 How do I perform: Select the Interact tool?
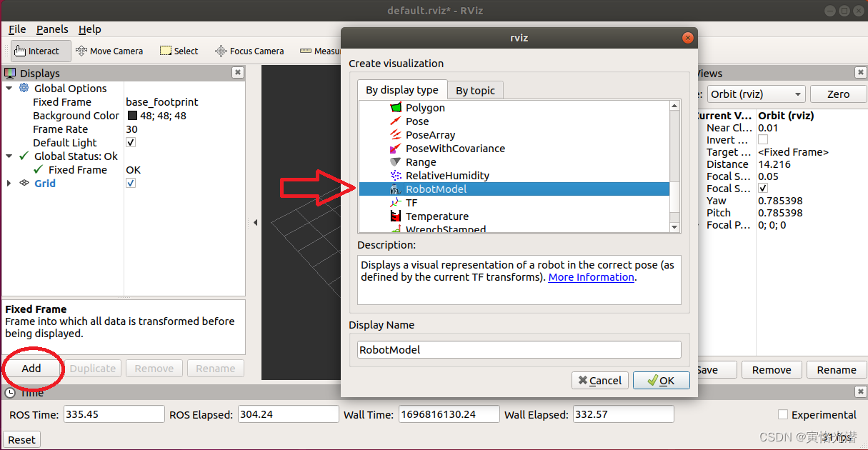(x=41, y=51)
